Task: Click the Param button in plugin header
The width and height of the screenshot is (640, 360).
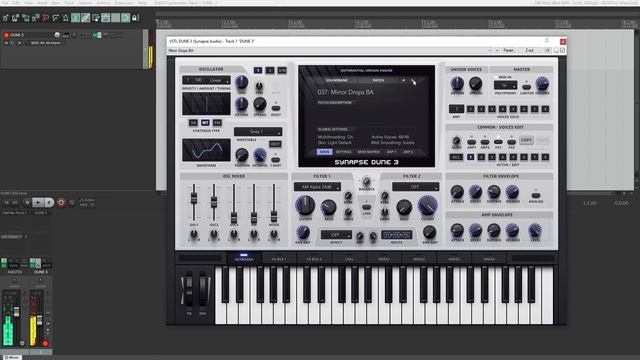Action: [x=508, y=50]
